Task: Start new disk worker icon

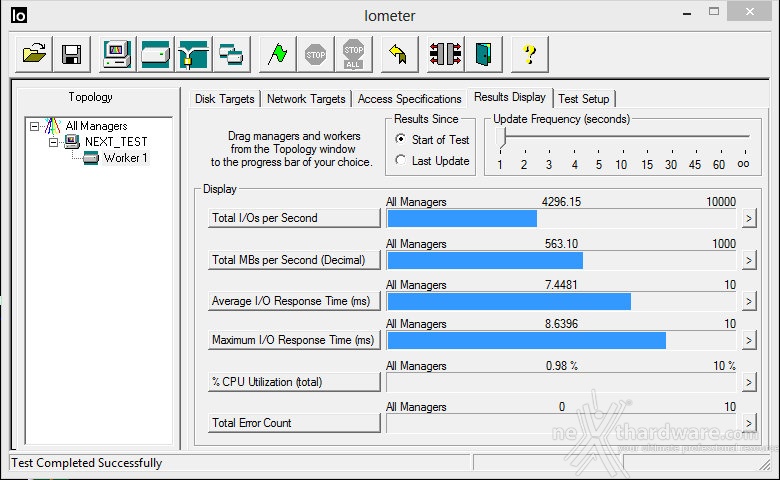Action: pos(155,54)
